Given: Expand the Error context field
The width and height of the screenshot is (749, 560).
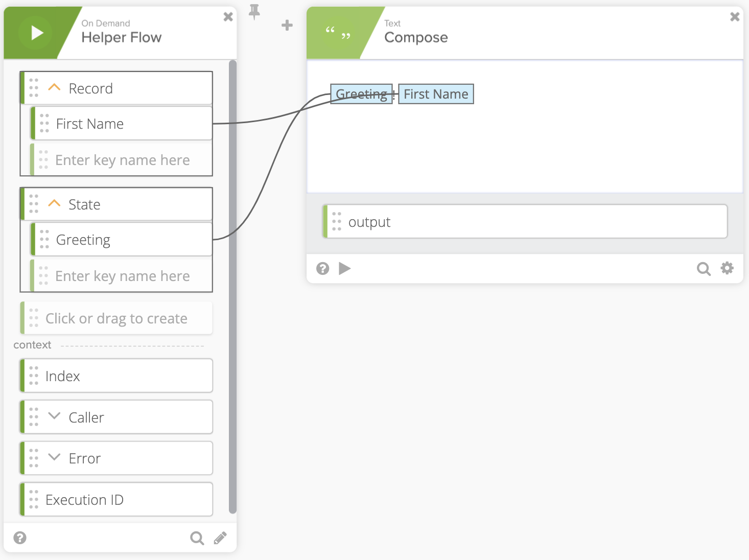Looking at the screenshot, I should click(54, 457).
